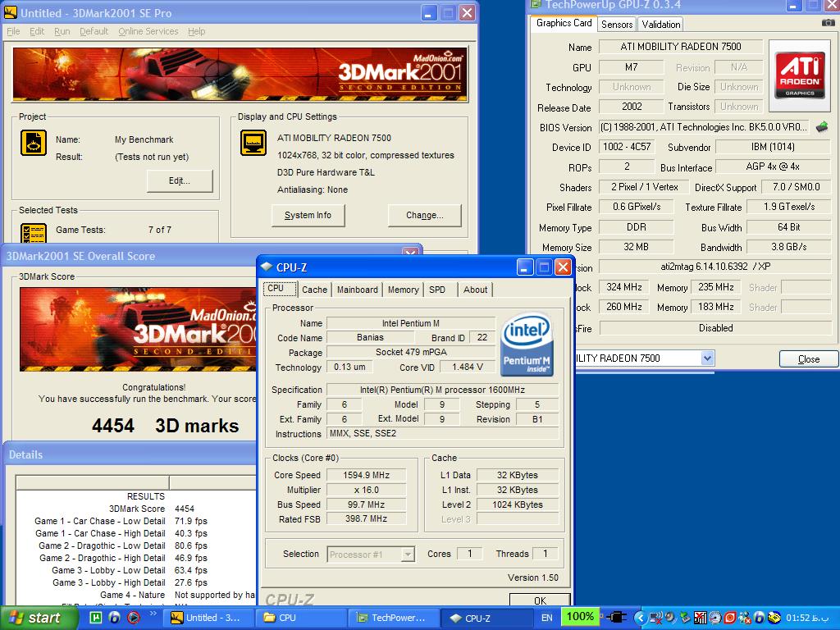The image size is (840, 630).
Task: Click the BIOS Version field in GPU-Z
Action: coord(704,127)
